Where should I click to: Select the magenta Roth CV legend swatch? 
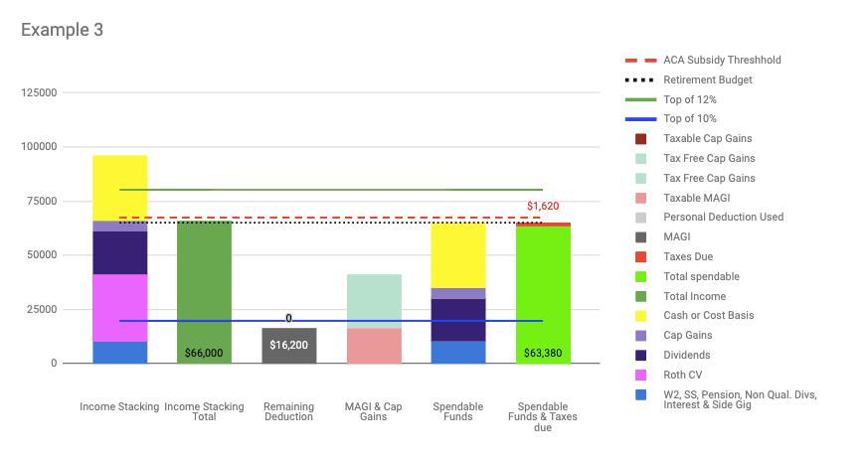[x=640, y=375]
